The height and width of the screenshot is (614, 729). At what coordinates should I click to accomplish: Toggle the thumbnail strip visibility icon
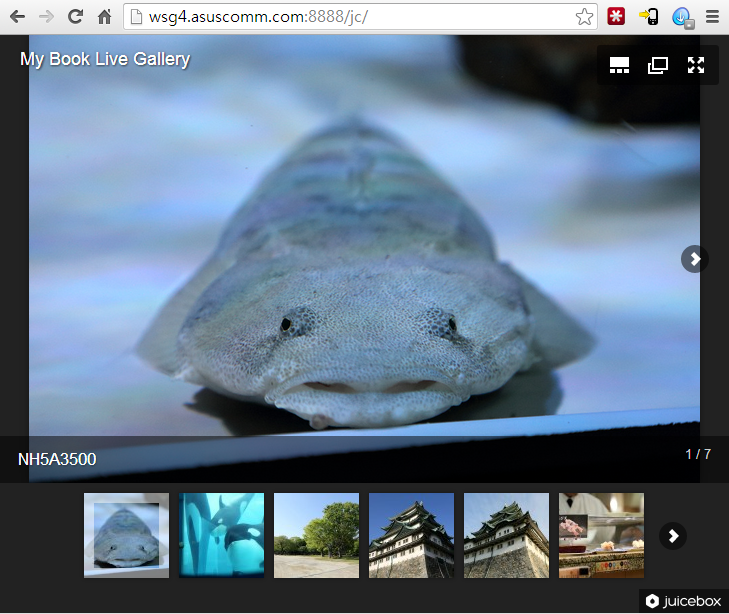pyautogui.click(x=619, y=66)
